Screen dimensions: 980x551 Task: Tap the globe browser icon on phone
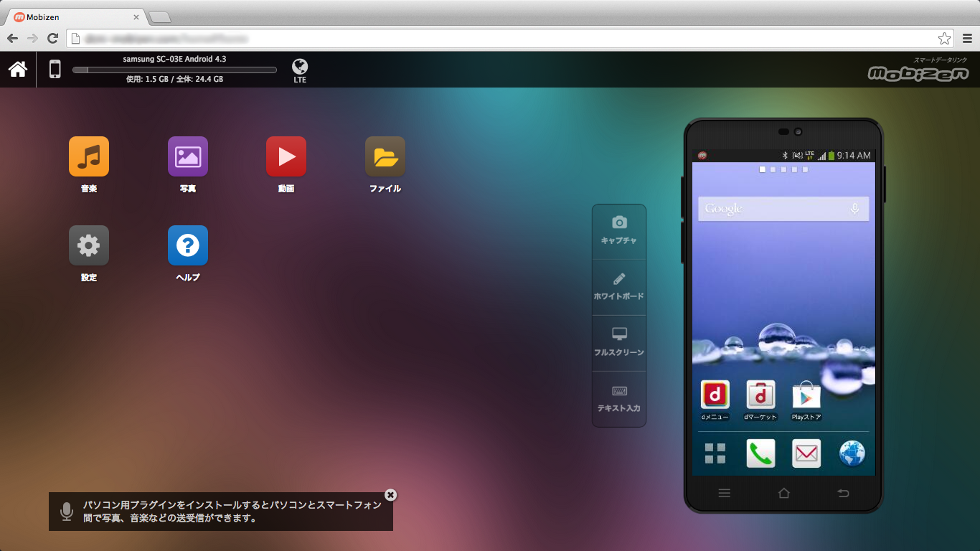852,453
